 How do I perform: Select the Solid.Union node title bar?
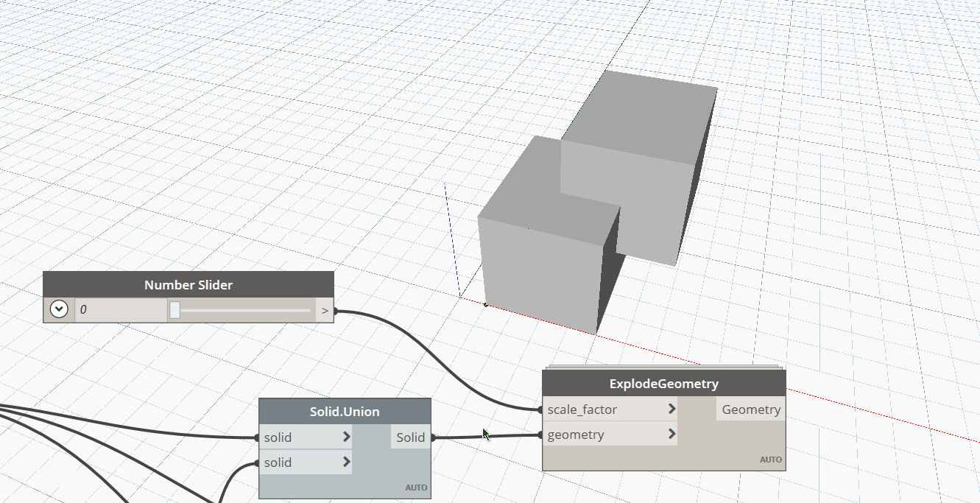pos(345,412)
